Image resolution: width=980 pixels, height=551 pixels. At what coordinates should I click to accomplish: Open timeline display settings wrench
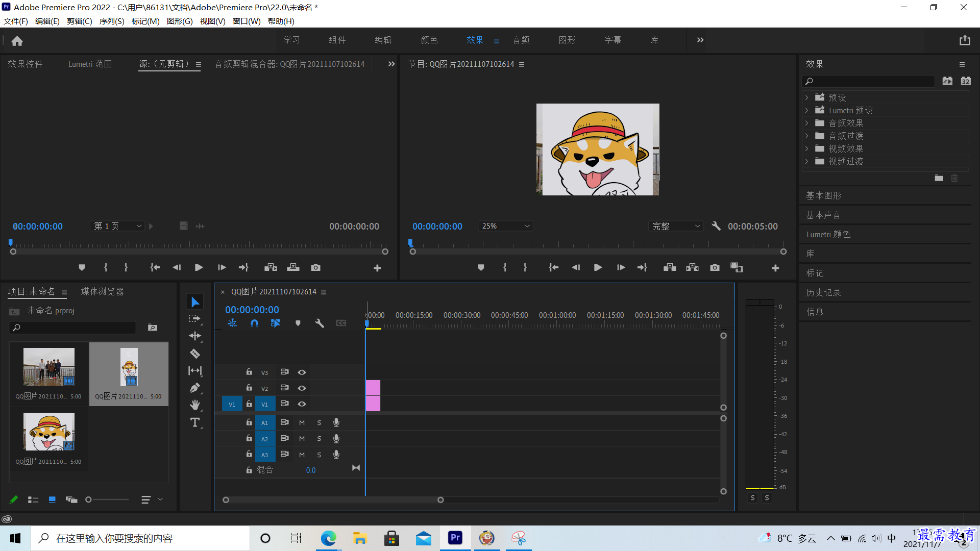(320, 323)
